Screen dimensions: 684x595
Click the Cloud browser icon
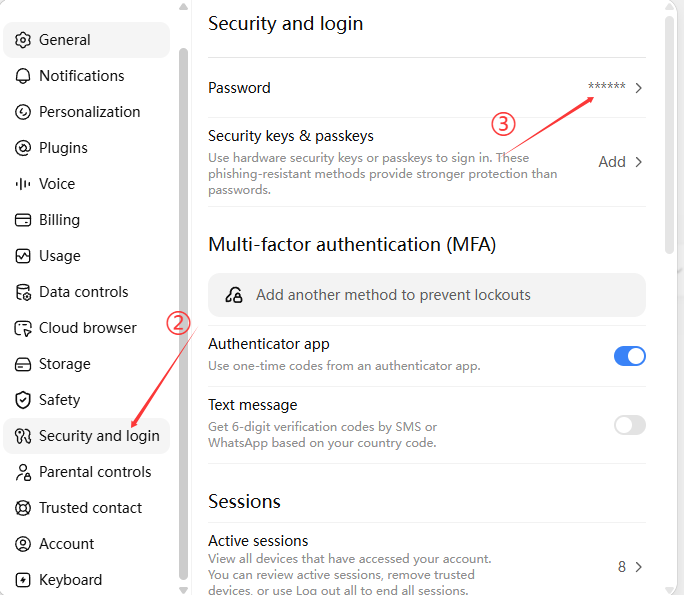(x=23, y=328)
